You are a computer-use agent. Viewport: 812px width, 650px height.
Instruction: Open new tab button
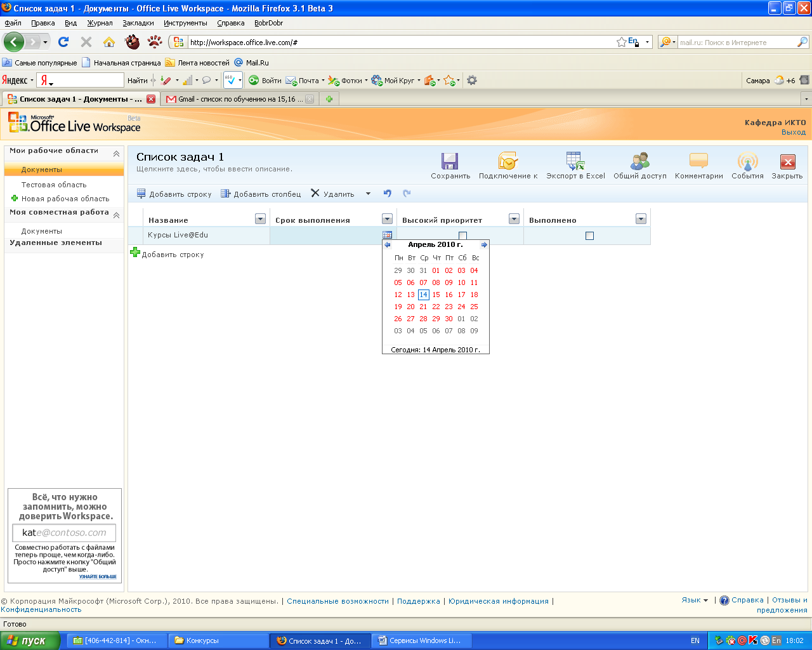329,99
